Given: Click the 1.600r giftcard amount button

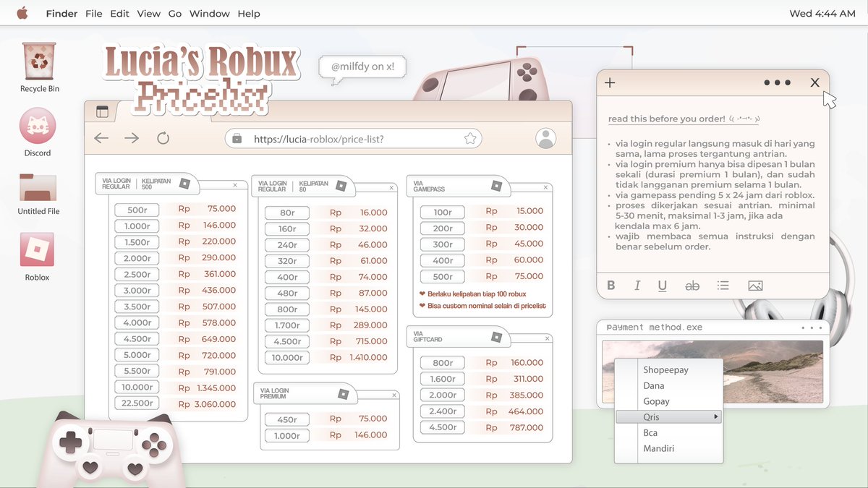Looking at the screenshot, I should (x=443, y=379).
